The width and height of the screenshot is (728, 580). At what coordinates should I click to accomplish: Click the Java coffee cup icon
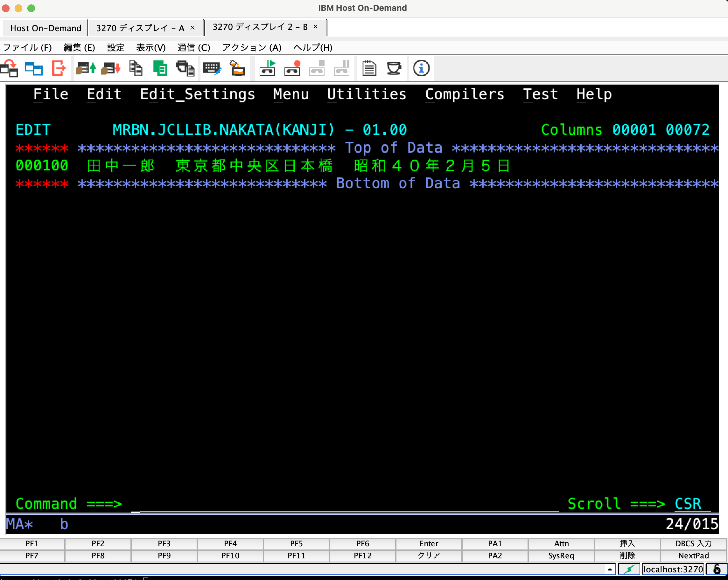[394, 68]
